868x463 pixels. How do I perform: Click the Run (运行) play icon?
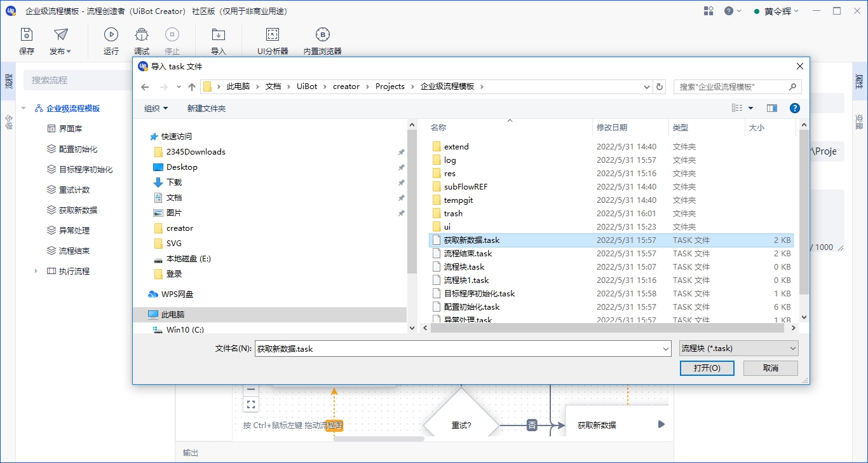point(111,34)
